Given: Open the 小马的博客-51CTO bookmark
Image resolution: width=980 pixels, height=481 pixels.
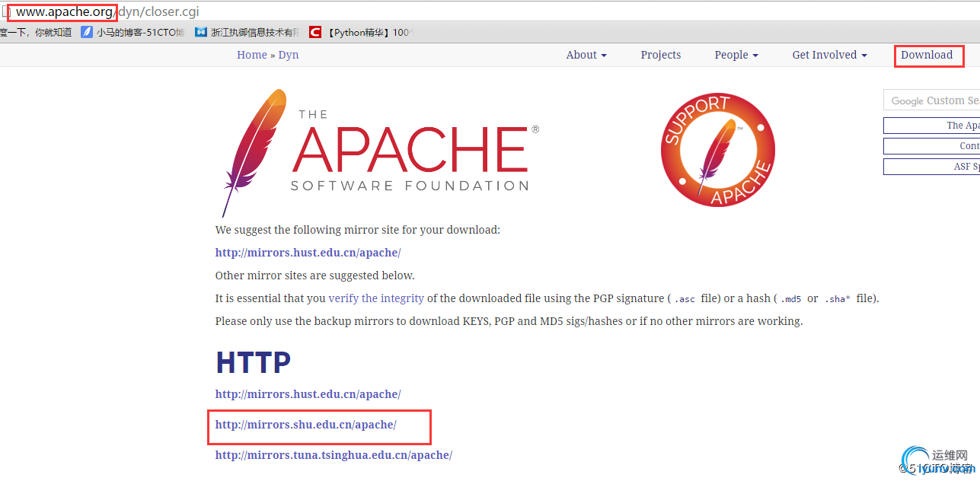Looking at the screenshot, I should coord(132,32).
